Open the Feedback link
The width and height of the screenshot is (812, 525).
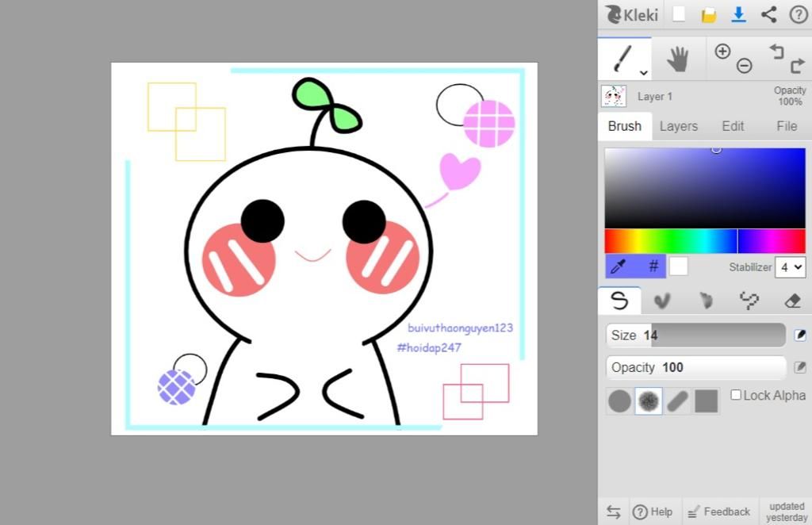718,512
